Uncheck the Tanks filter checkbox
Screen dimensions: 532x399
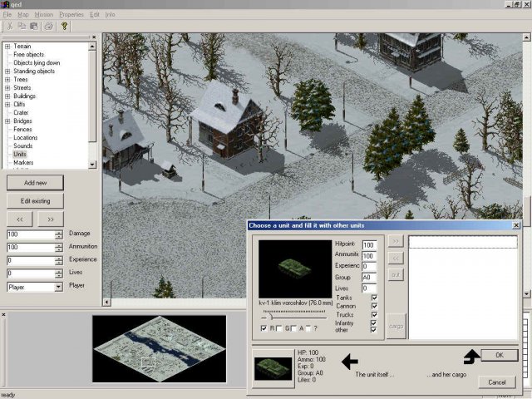[x=375, y=297]
